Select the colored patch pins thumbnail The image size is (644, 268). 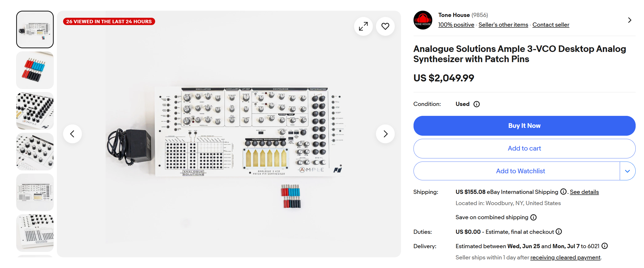(x=35, y=70)
